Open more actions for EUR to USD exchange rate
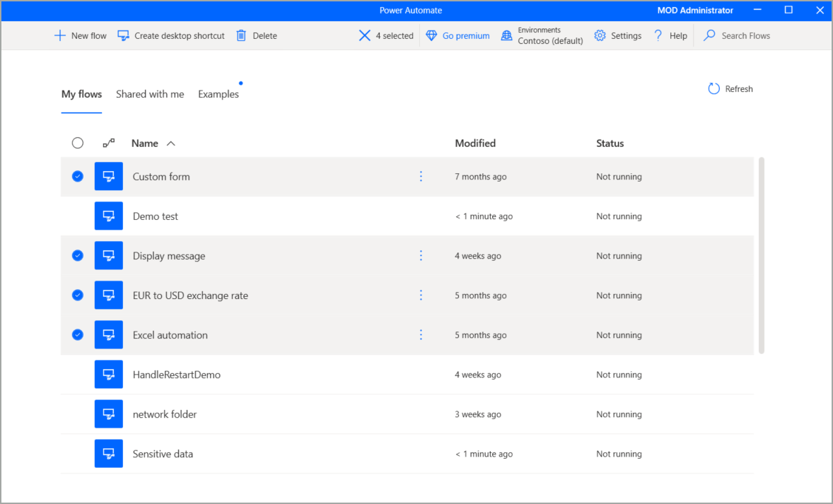The width and height of the screenshot is (833, 504). [421, 295]
